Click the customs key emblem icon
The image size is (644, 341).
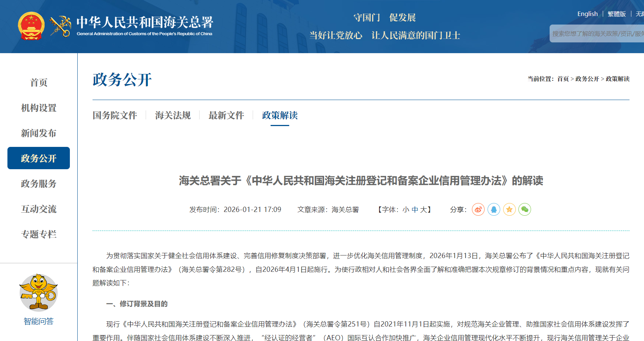tap(61, 26)
